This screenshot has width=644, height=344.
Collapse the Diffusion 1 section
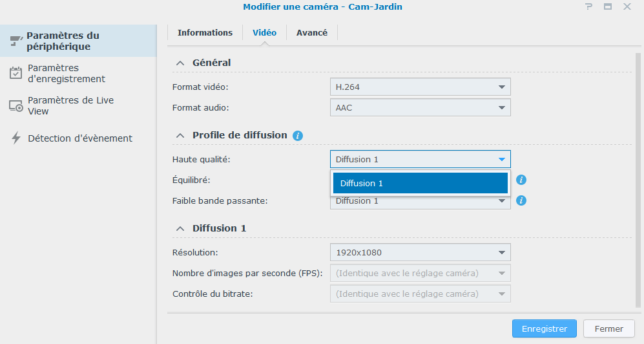[180, 228]
